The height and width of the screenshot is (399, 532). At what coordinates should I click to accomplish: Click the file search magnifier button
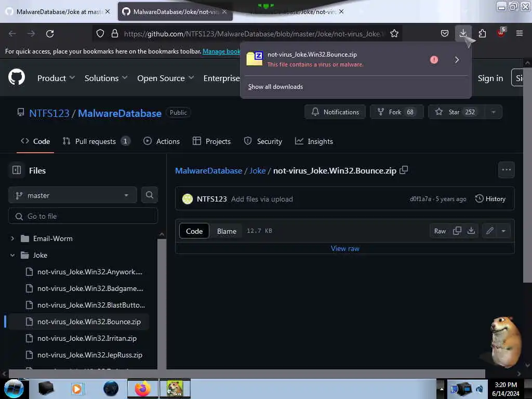click(x=149, y=195)
